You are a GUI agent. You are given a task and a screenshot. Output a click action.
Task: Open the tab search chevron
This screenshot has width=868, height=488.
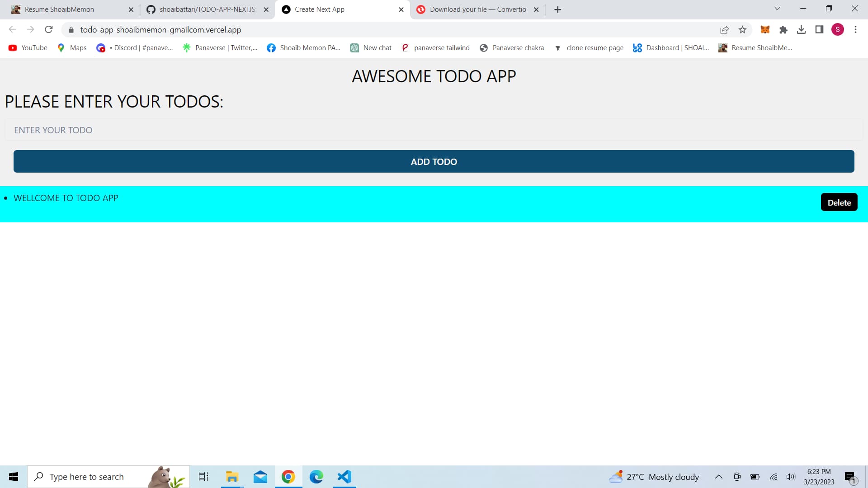click(x=777, y=9)
